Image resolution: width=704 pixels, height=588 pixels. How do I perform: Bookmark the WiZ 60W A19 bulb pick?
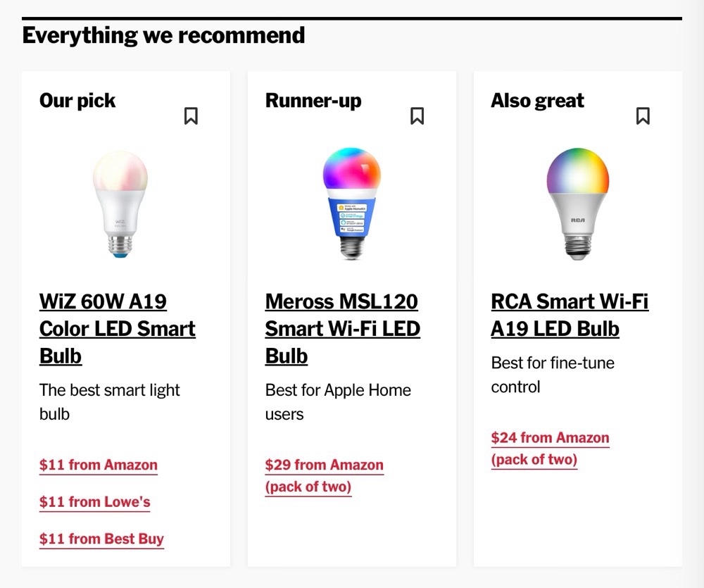pos(191,116)
